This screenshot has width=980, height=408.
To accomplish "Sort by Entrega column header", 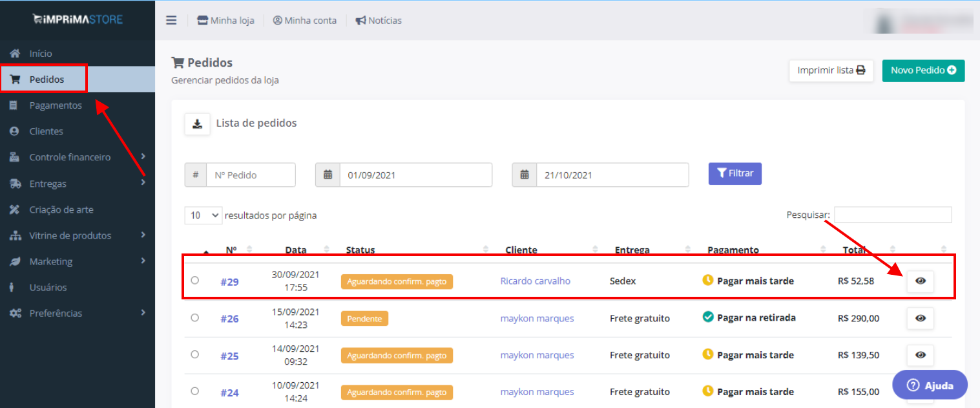I will 632,250.
